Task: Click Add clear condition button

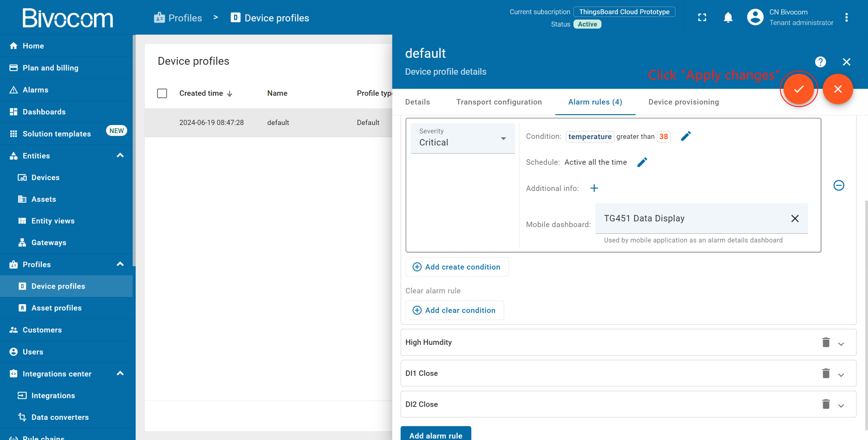Action: (x=454, y=310)
